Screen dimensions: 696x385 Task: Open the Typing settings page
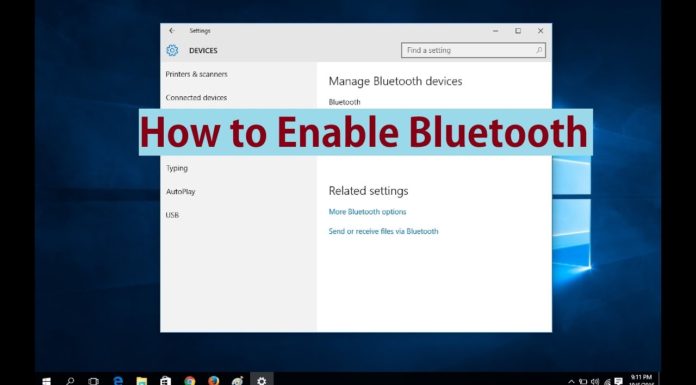point(177,168)
